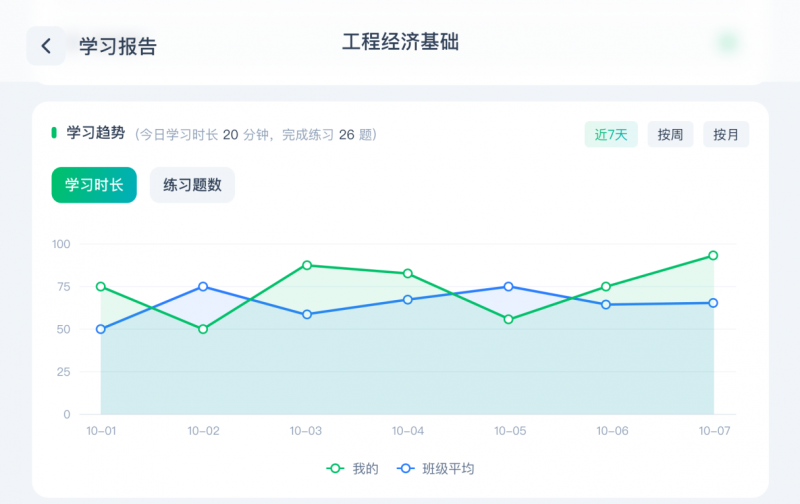Toggle the 我的 legend marker
800x504 pixels.
[x=336, y=468]
